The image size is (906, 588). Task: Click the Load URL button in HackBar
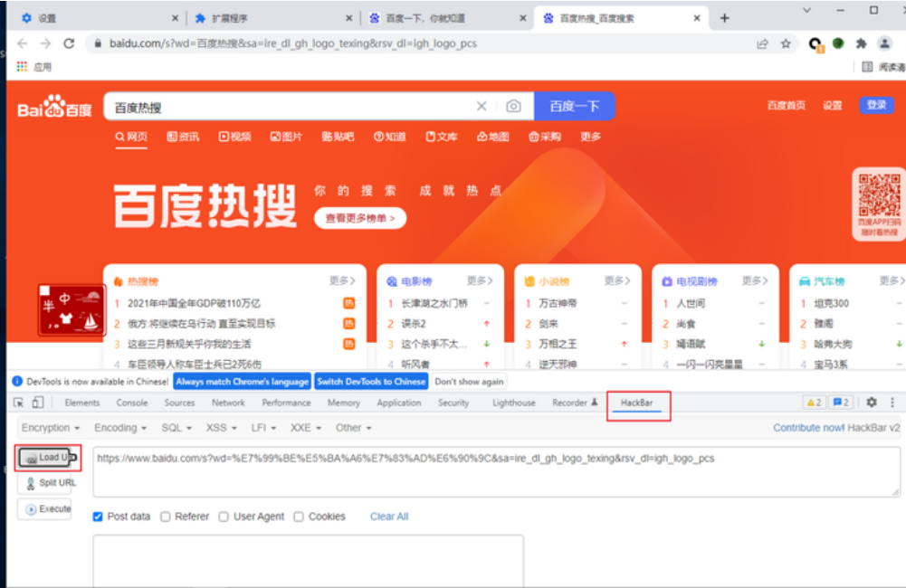(46, 458)
